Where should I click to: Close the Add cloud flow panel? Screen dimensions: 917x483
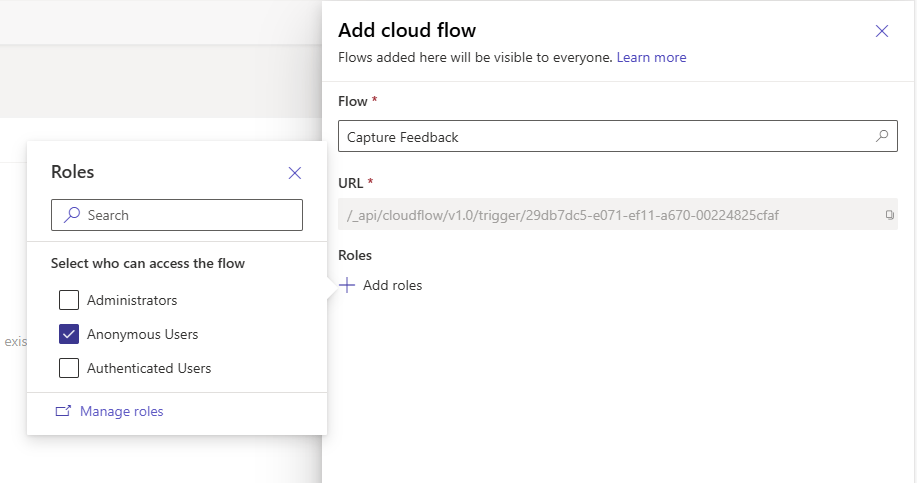coord(881,31)
